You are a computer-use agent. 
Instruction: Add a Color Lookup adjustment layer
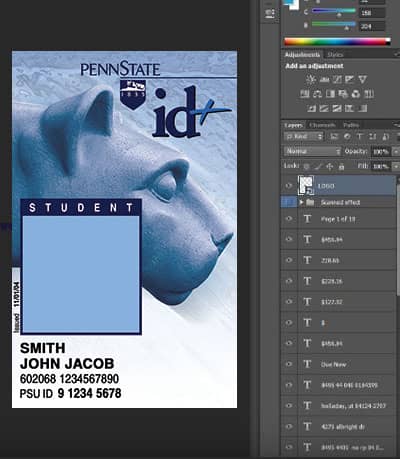[369, 94]
